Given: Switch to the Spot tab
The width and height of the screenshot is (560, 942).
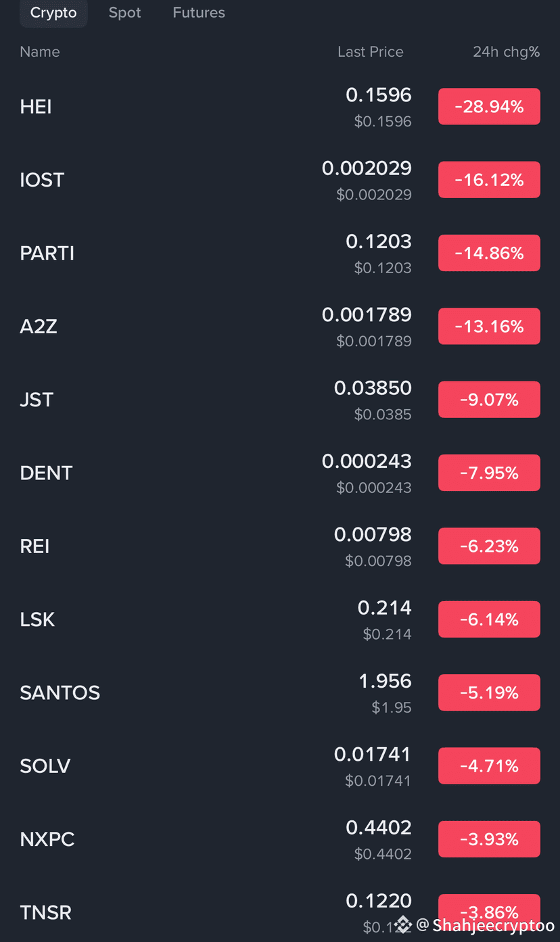Looking at the screenshot, I should coord(124,13).
